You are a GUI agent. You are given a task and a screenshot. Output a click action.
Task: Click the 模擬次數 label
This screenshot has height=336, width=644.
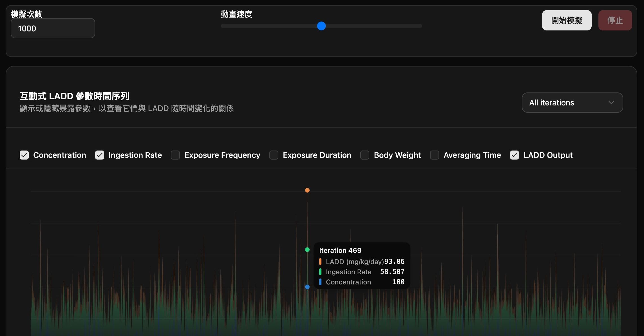(26, 14)
